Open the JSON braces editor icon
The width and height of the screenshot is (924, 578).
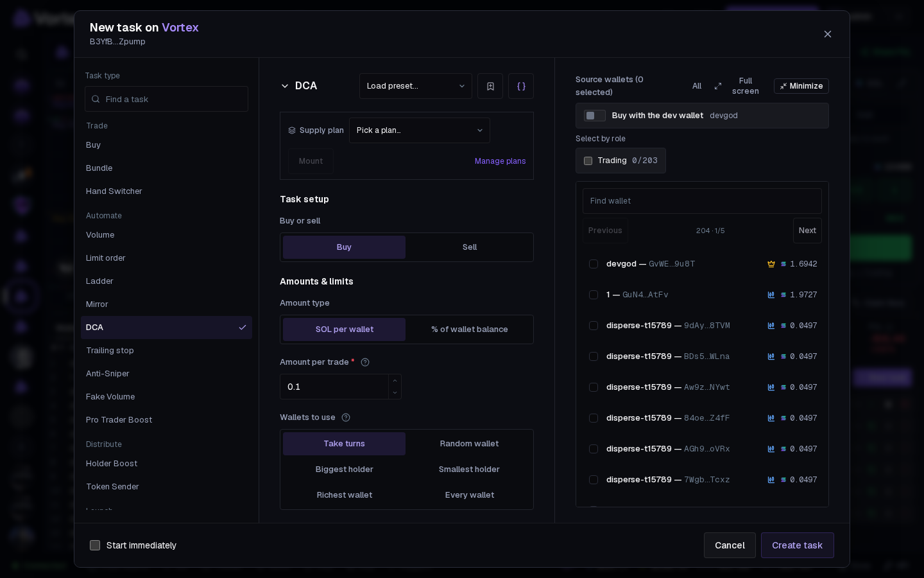coord(521,86)
